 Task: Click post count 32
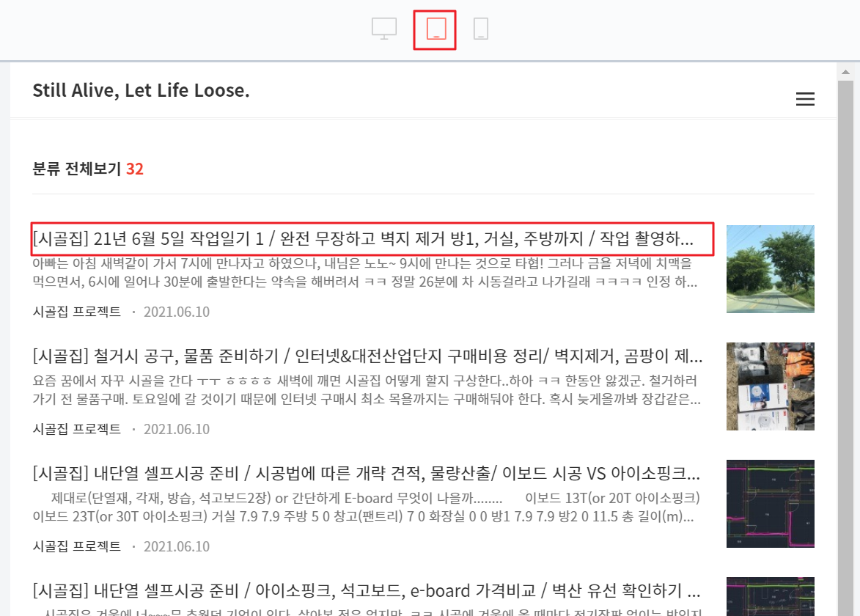click(135, 169)
